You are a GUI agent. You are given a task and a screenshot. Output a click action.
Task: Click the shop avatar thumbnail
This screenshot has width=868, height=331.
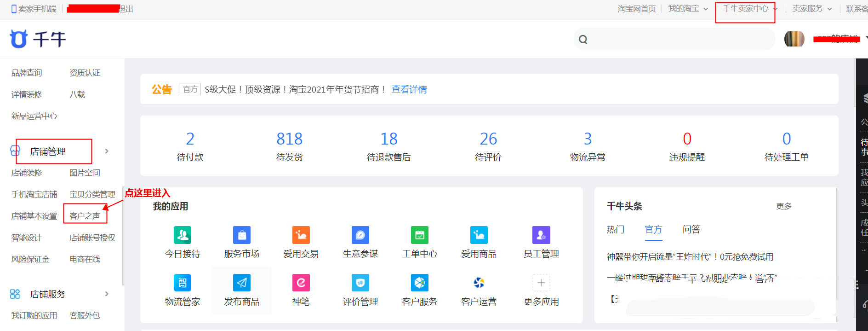coord(794,39)
